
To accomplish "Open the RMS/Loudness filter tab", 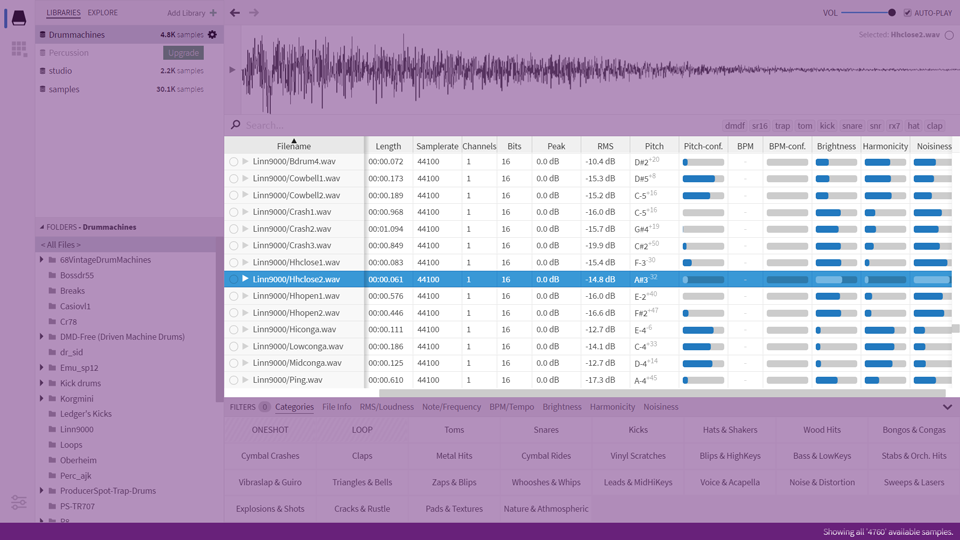I will point(386,407).
